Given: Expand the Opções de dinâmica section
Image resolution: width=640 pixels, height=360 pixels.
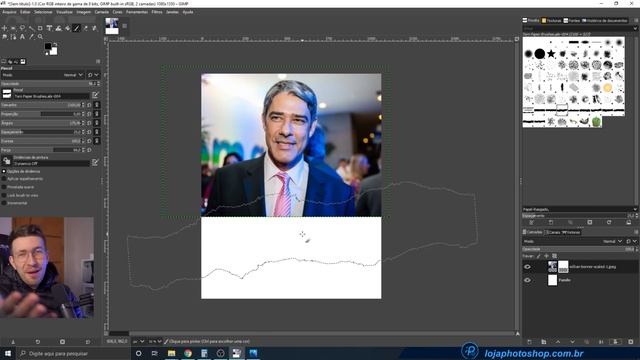Looking at the screenshot, I should (4, 171).
